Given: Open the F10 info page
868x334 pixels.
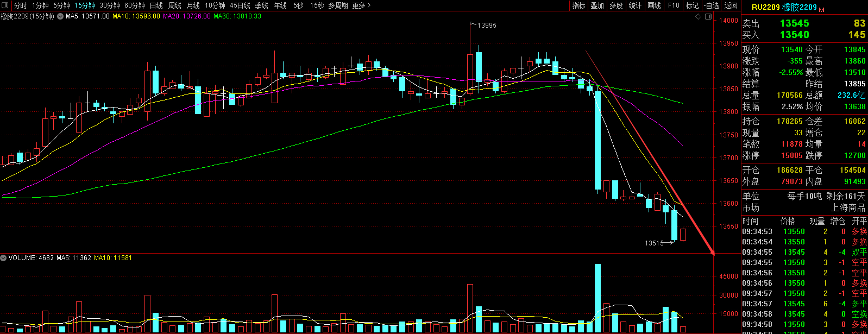Looking at the screenshot, I should (674, 5).
